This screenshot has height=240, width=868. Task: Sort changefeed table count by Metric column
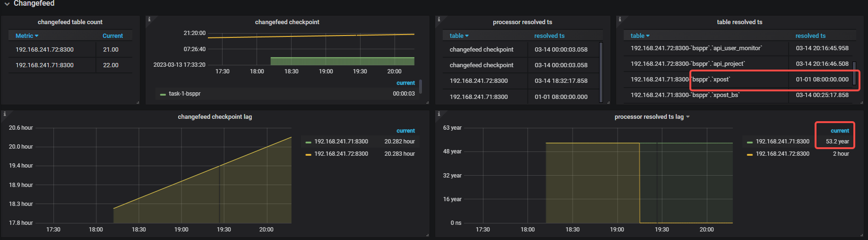coord(27,36)
